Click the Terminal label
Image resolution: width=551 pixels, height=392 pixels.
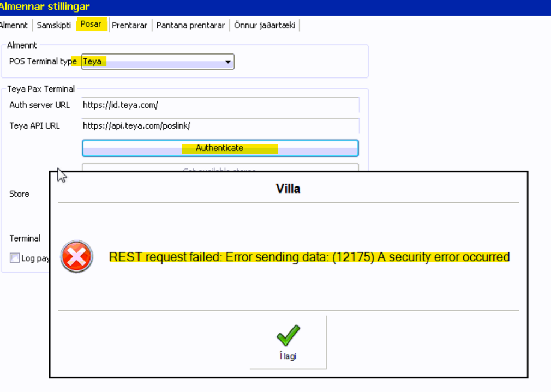25,238
